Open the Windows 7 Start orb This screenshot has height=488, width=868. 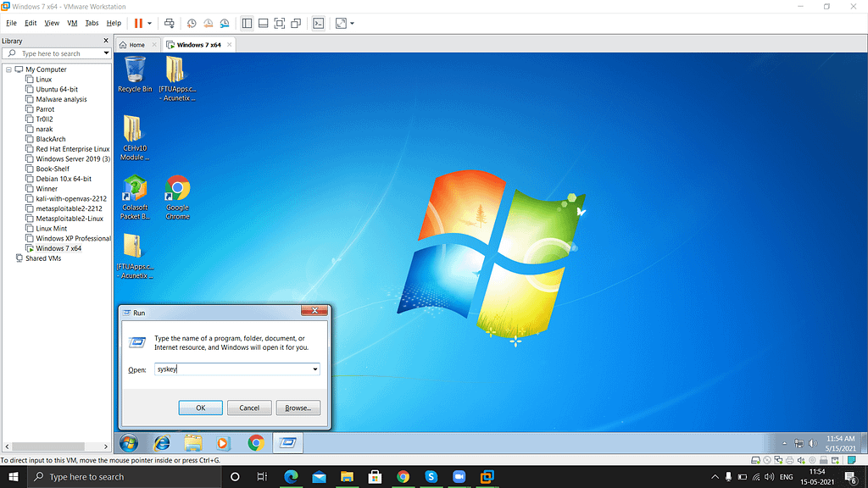click(129, 443)
